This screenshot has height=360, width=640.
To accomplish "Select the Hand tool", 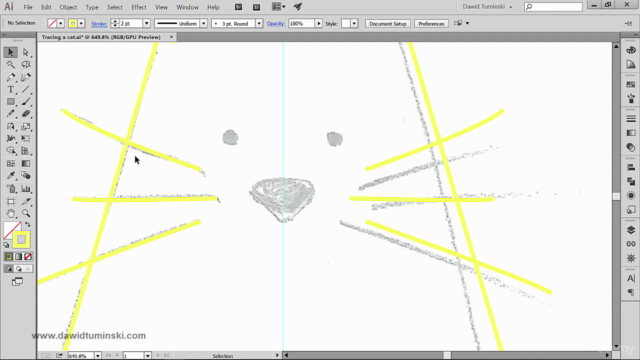I will pyautogui.click(x=11, y=213).
